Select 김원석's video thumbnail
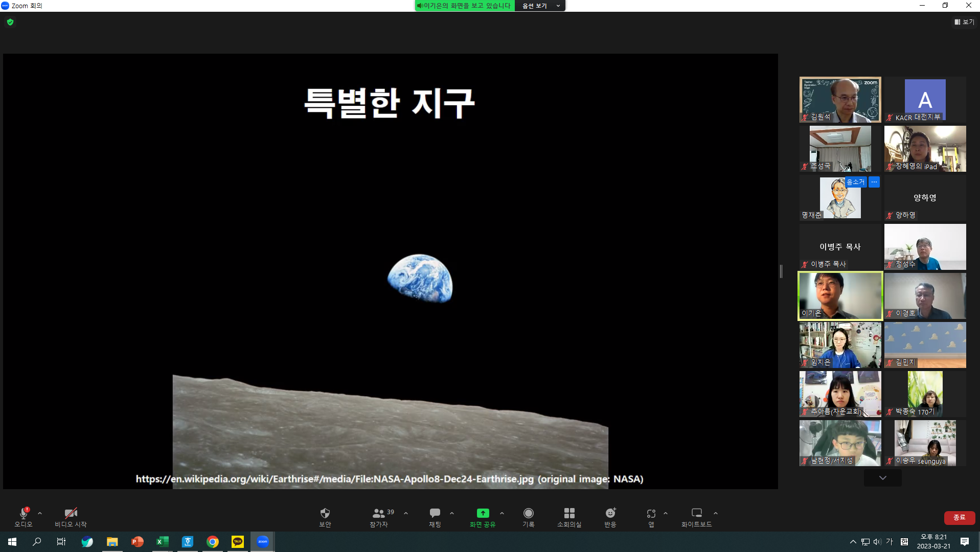This screenshot has height=552, width=980. [840, 100]
